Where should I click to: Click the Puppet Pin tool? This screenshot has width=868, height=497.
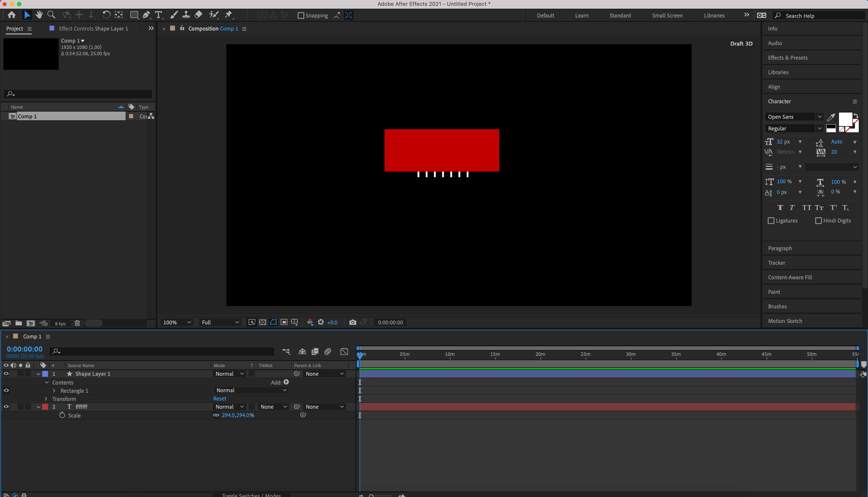coord(228,15)
